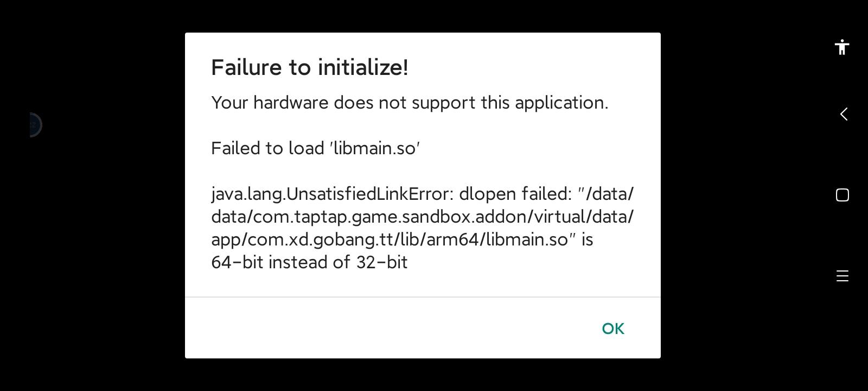The height and width of the screenshot is (391, 868).
Task: Click the "Failed to load" text
Action: coord(268,148)
